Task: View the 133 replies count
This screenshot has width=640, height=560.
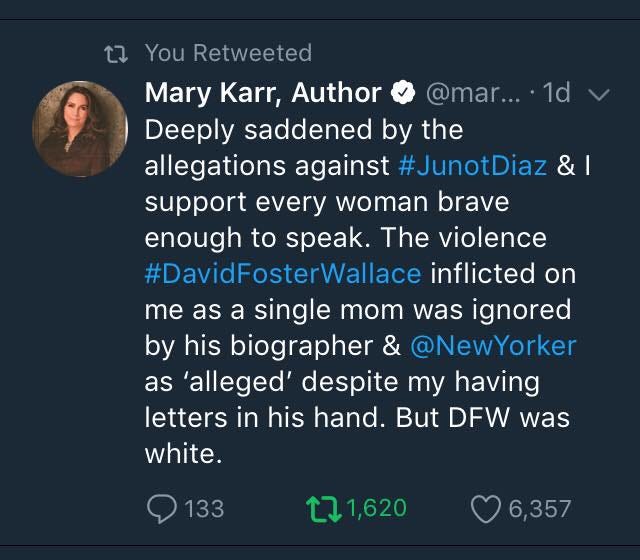Action: click(204, 509)
